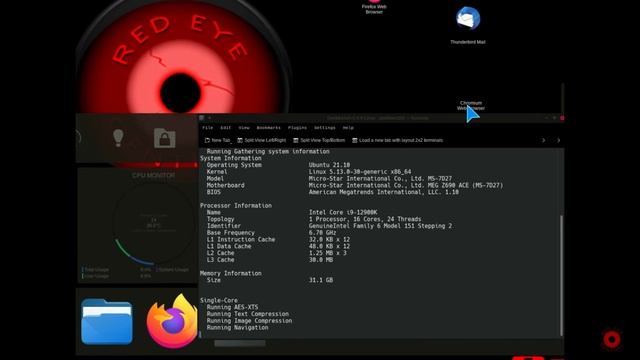Open the Settings menu
Image resolution: width=640 pixels, height=360 pixels.
pos(325,128)
